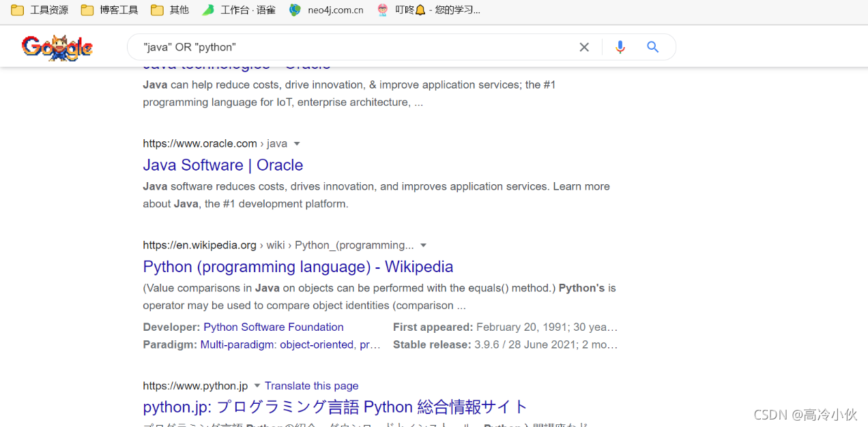Clear the search box with X
This screenshot has height=427, width=868.
584,47
